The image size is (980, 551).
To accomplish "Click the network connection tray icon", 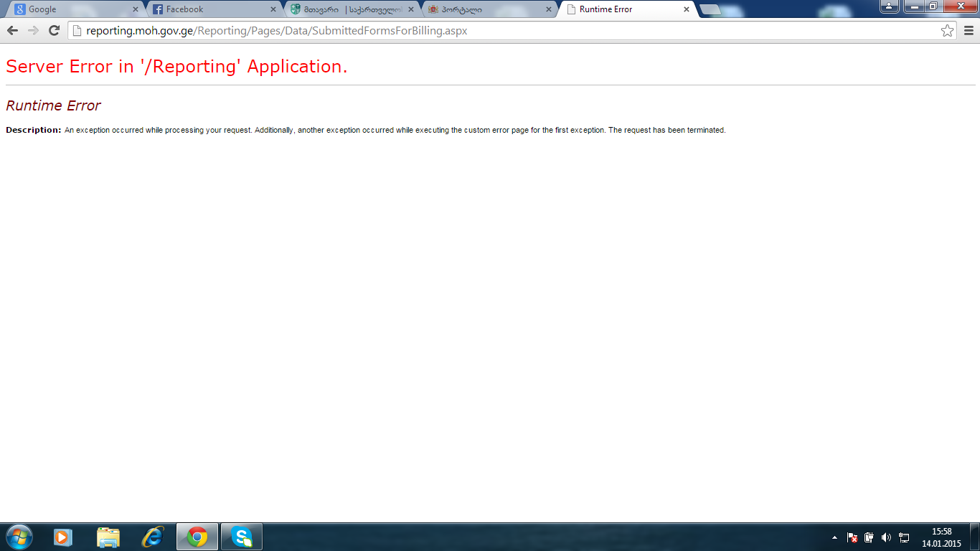I will [904, 537].
